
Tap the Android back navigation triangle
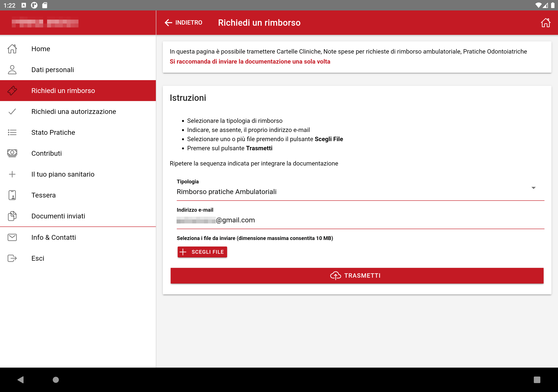click(x=21, y=380)
